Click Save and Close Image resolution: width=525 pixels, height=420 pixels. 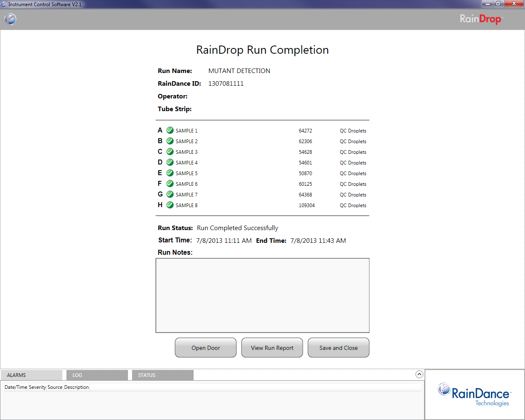coord(338,348)
